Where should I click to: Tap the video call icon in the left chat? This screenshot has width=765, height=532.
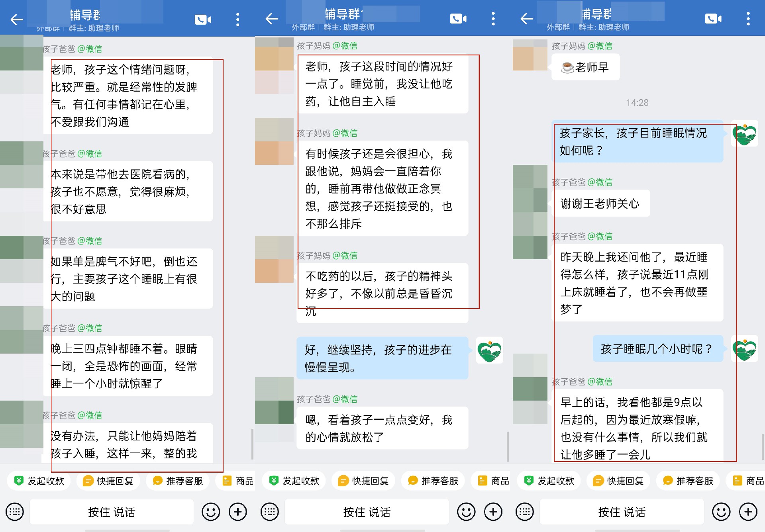tap(203, 20)
